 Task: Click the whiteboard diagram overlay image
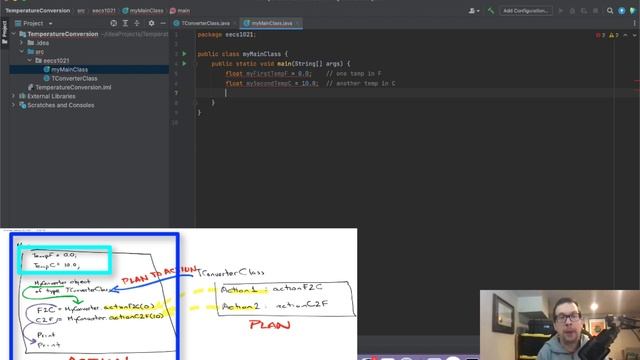pyautogui.click(x=179, y=294)
